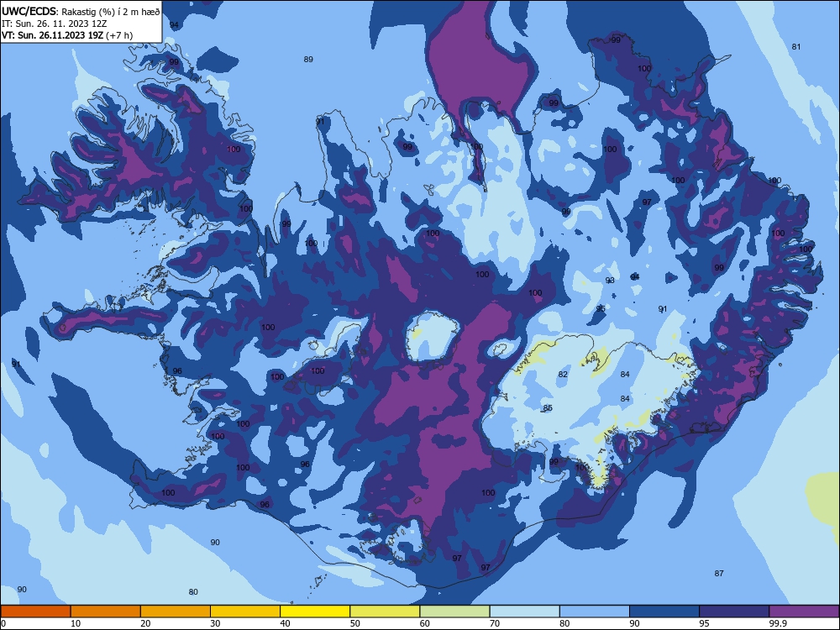
Task: Pick the pale yellow 50-60 legend swatch
Action: [x=385, y=612]
